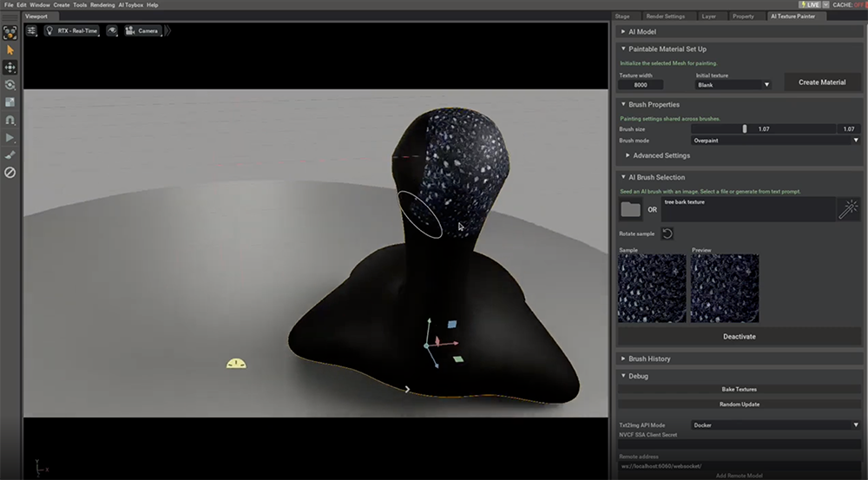Open the AI Toybox menu

tap(130, 5)
